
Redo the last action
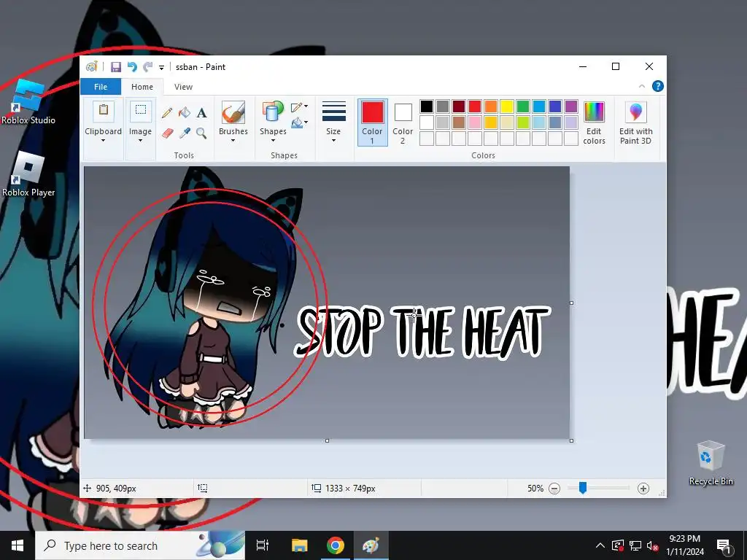pos(147,67)
